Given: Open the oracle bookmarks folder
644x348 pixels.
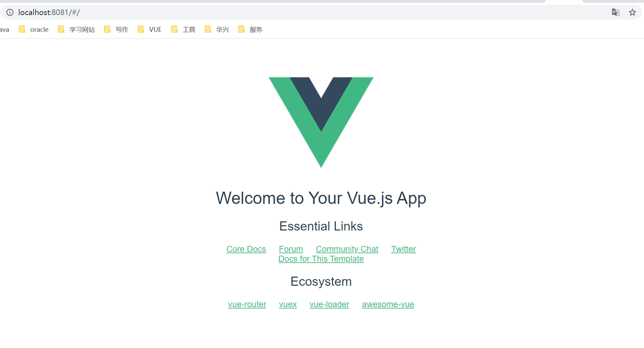Looking at the screenshot, I should pos(34,29).
